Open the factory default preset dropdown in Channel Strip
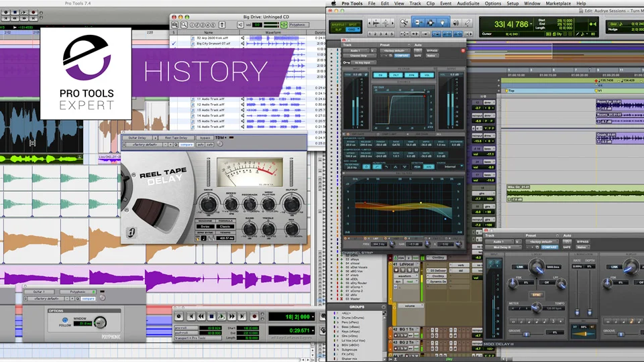 394,50
